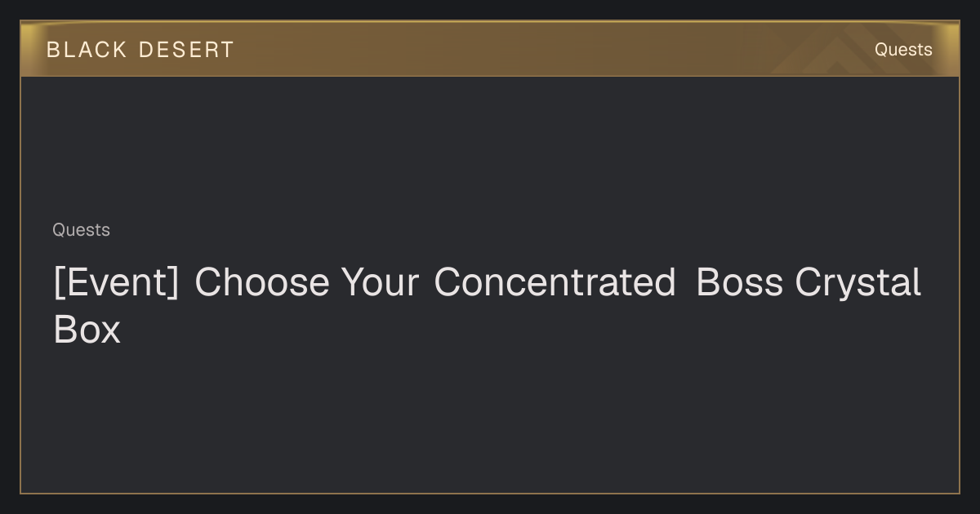
Task: Click the BLACK DESERT logo text
Action: pos(140,50)
